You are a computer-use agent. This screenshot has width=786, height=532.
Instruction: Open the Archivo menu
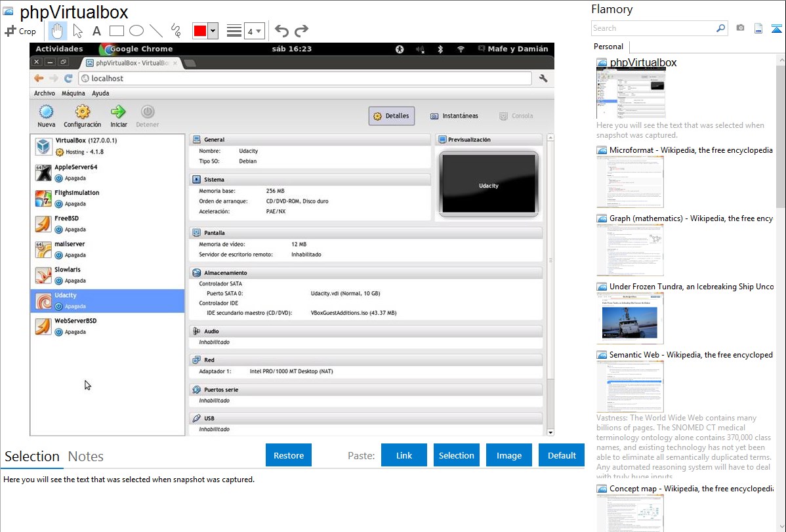pyautogui.click(x=45, y=93)
